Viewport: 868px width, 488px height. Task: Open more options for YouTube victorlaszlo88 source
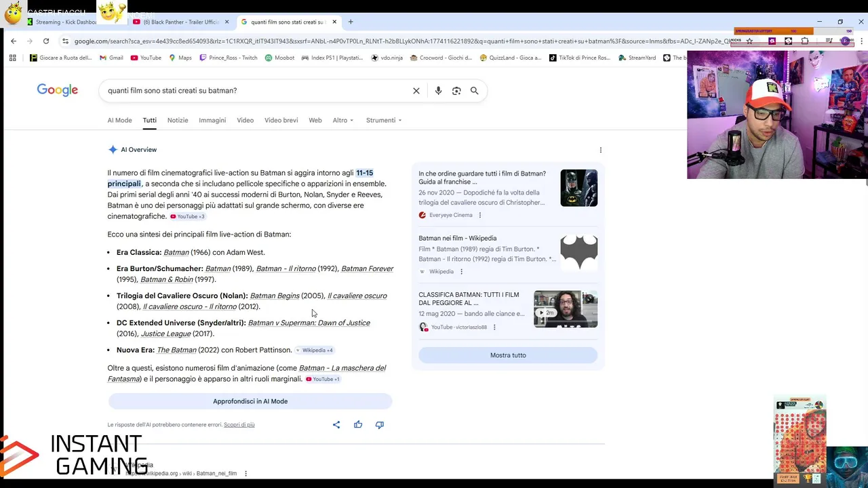point(494,327)
